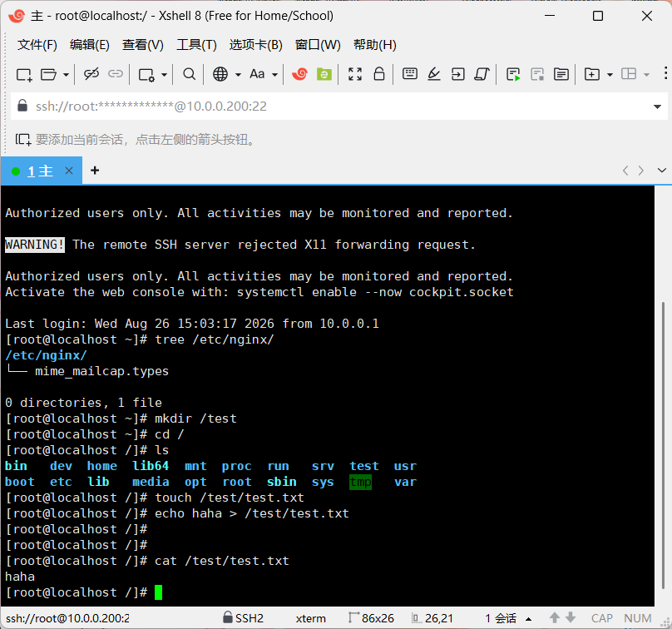672x629 pixels.
Task: Click the highlighted 'tmp' directory name
Action: pyautogui.click(x=360, y=482)
